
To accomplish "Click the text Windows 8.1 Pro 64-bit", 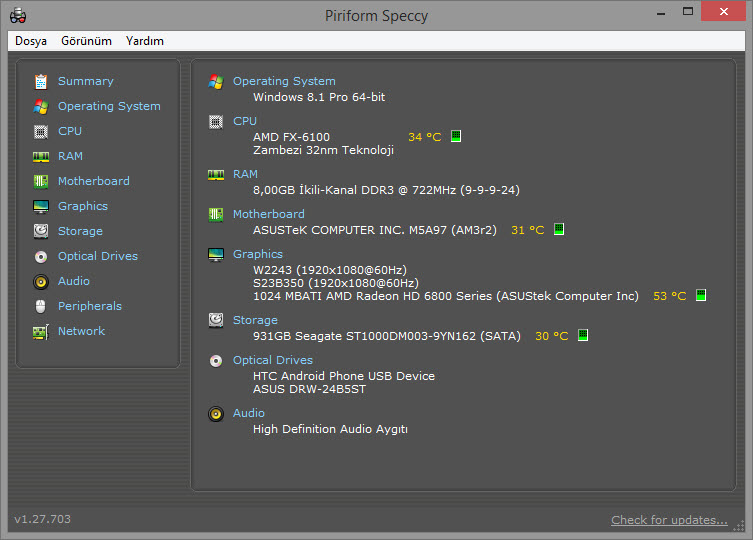I will tap(319, 97).
